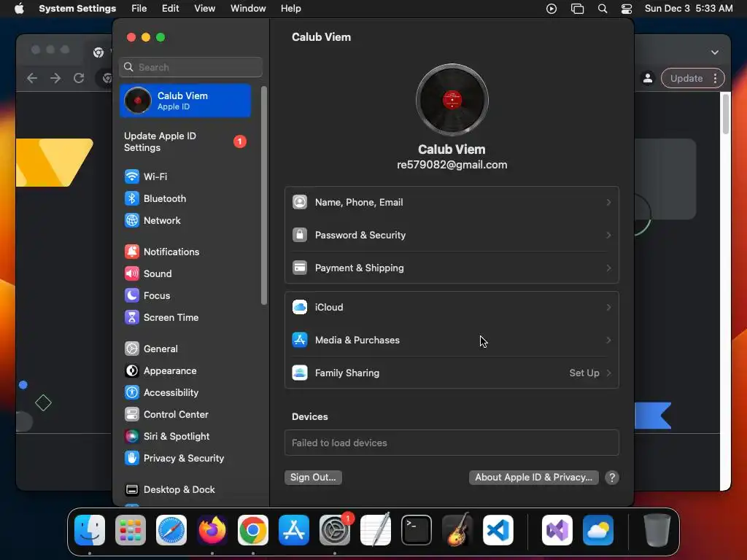This screenshot has height=560, width=747.
Task: Open Password & Security row
Action: click(452, 236)
